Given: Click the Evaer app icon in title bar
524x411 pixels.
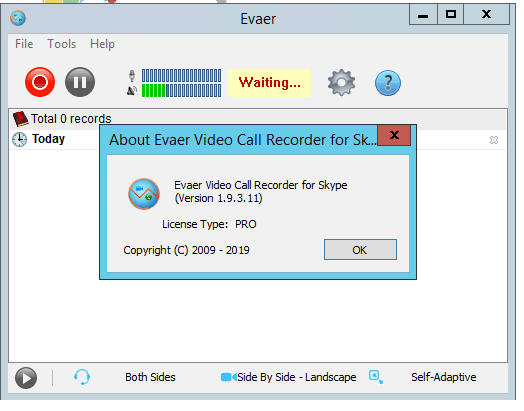Looking at the screenshot, I should [18, 18].
